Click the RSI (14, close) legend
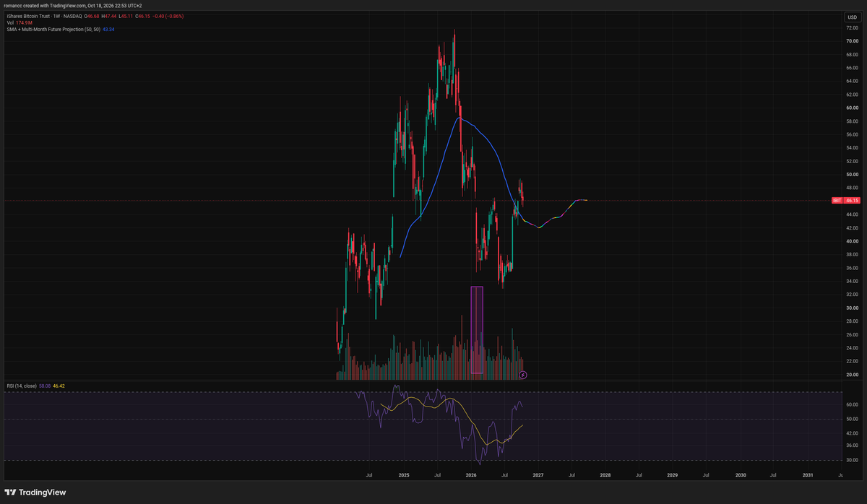This screenshot has width=867, height=504. [22, 386]
